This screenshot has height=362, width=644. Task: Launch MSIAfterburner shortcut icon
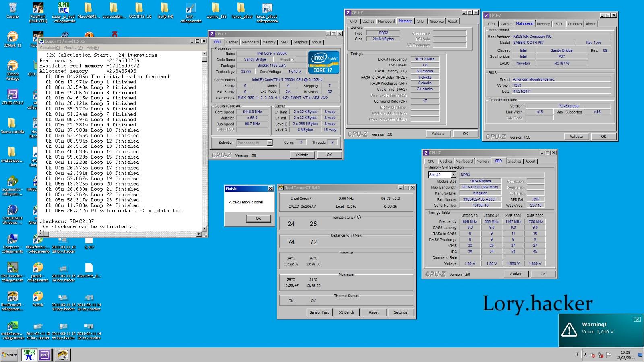[38, 243]
